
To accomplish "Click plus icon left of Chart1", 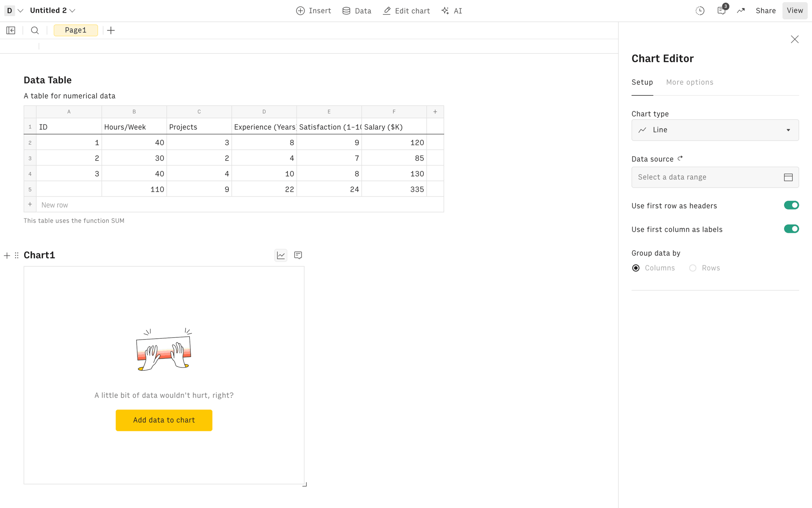I will [x=7, y=255].
